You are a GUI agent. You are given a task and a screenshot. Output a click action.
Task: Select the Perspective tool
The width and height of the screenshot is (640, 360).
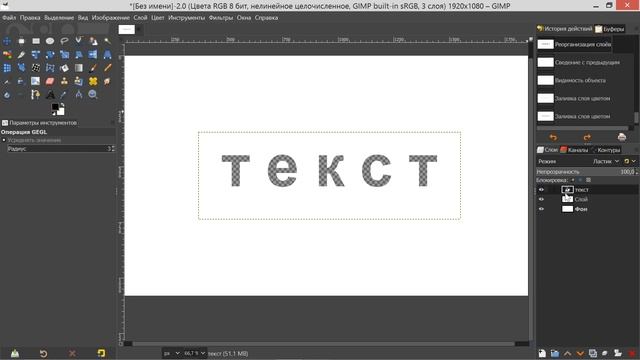coord(107,54)
